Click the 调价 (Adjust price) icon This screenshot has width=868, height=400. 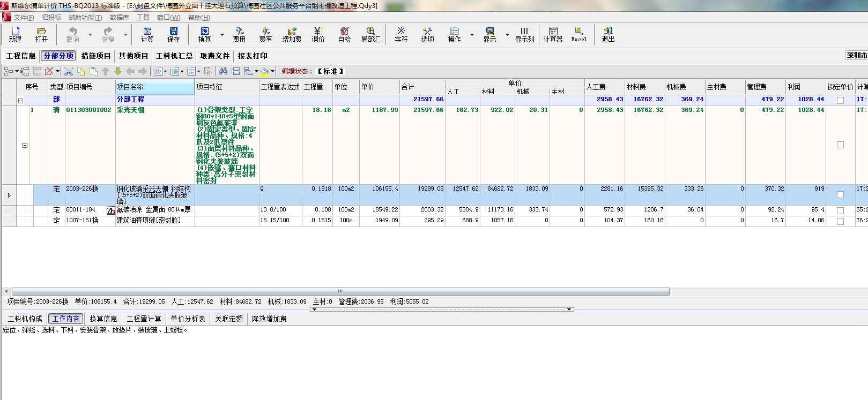(x=318, y=35)
